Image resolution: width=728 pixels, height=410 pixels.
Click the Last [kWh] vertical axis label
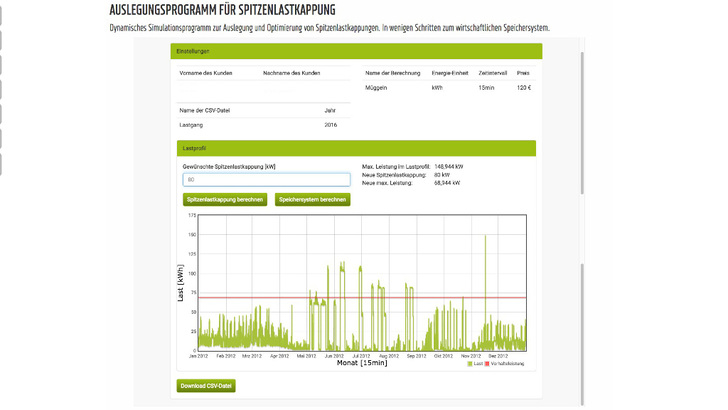point(181,283)
